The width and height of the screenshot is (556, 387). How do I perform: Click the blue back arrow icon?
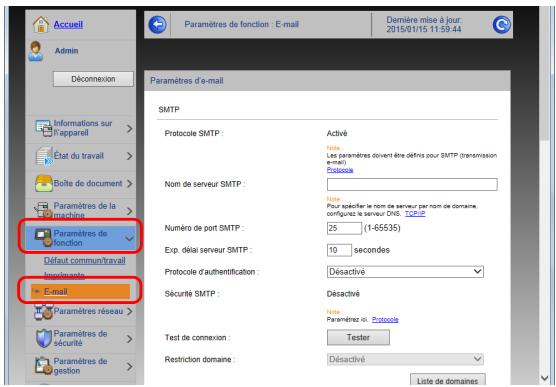[157, 25]
